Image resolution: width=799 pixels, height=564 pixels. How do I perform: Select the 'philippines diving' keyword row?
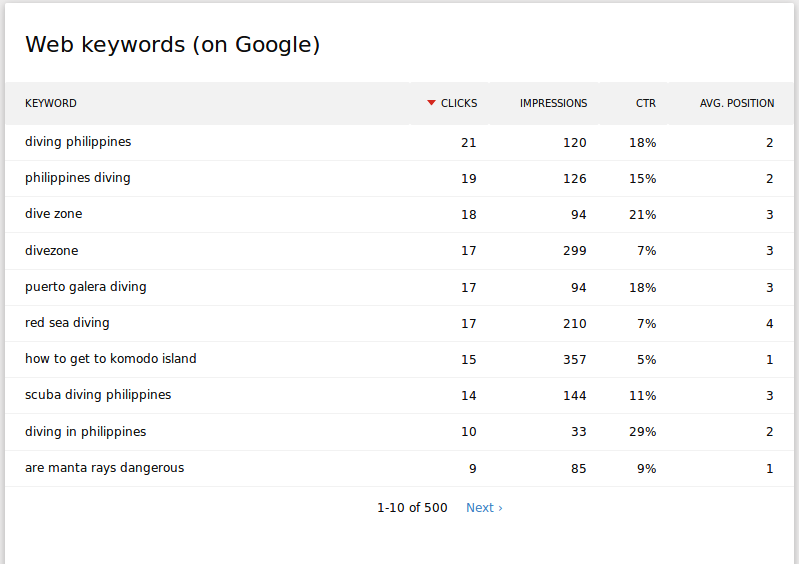(x=78, y=178)
